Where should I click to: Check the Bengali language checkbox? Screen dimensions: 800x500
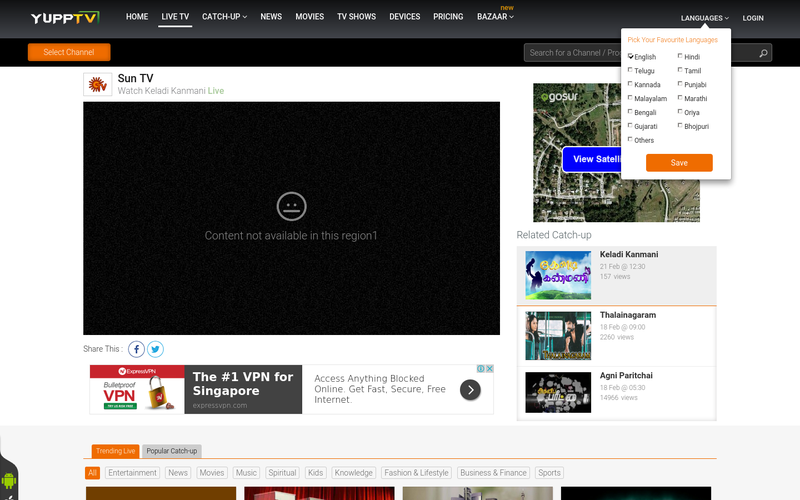[x=630, y=111]
